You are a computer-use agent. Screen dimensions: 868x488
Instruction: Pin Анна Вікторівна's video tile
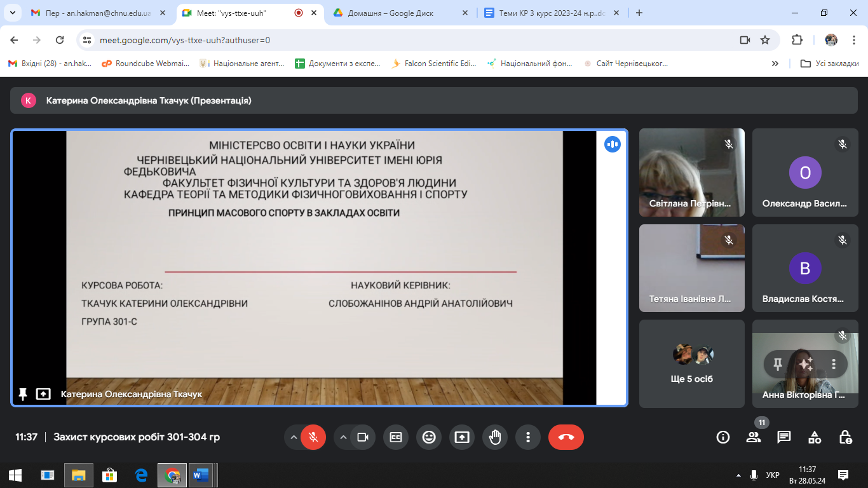[x=777, y=364]
